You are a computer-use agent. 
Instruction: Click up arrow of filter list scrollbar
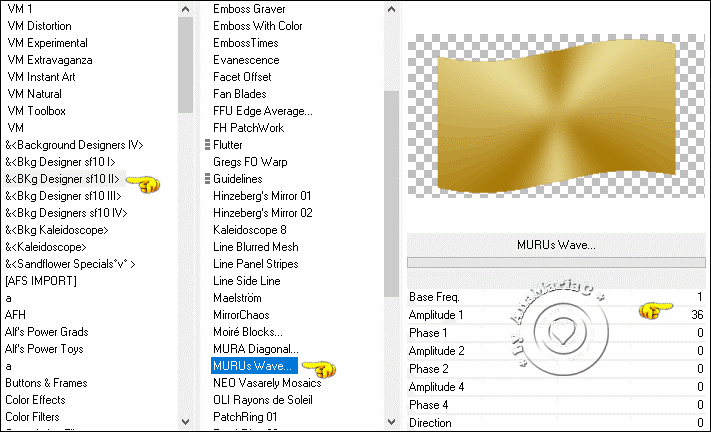392,9
